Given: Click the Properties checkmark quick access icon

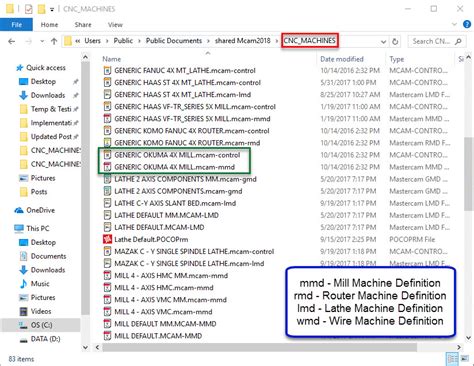Looking at the screenshot, I should pos(29,9).
